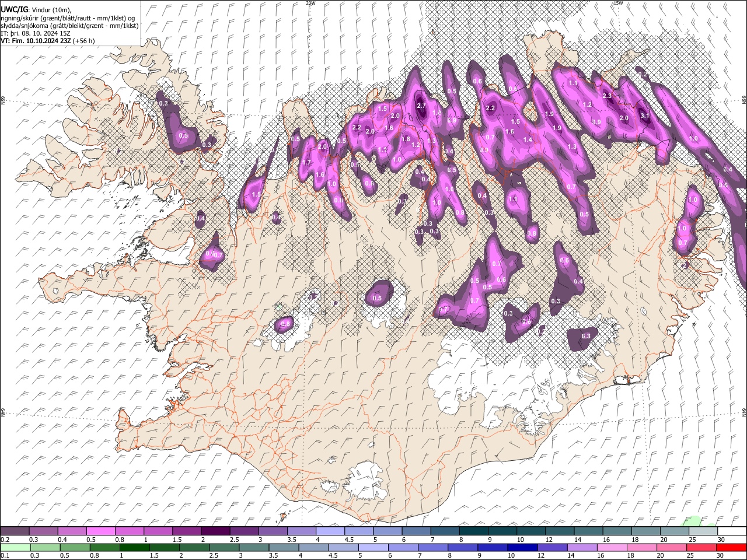Click the '1.7' precipitation value on the map

306,162
